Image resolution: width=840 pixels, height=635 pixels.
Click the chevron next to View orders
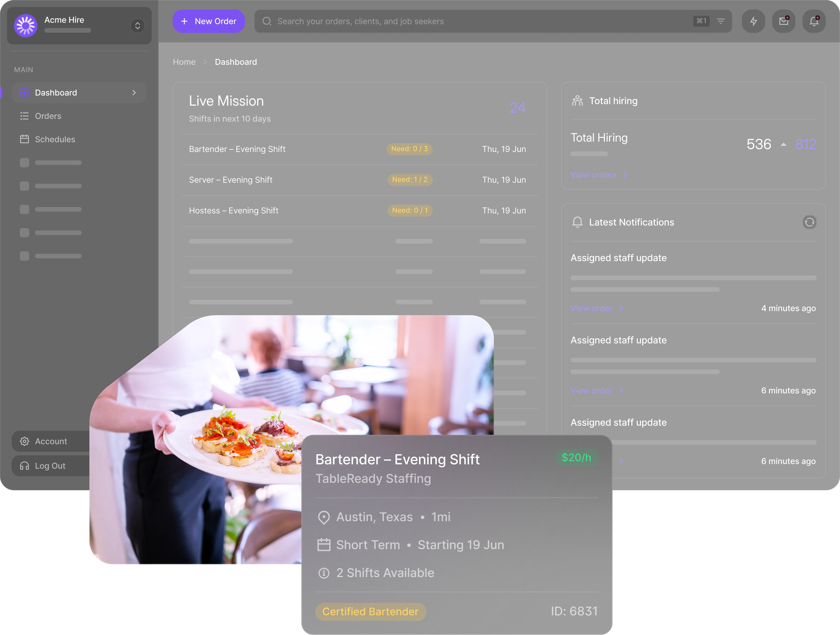click(625, 175)
